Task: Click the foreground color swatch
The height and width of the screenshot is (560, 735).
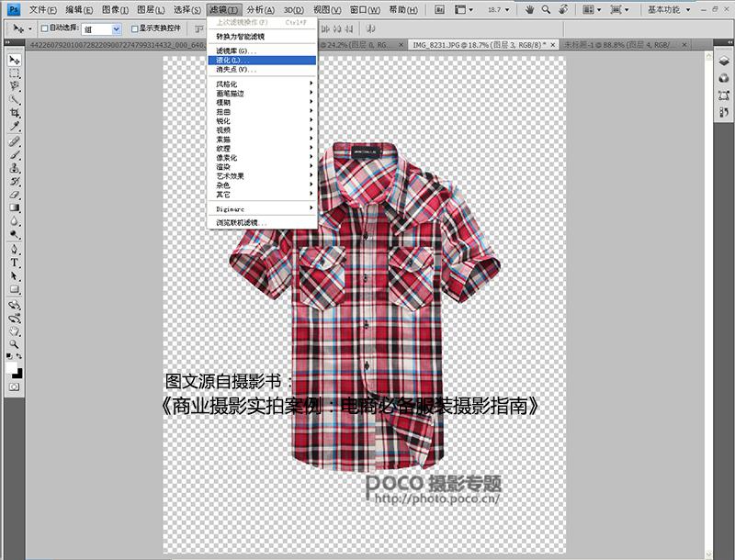Action: click(x=12, y=367)
